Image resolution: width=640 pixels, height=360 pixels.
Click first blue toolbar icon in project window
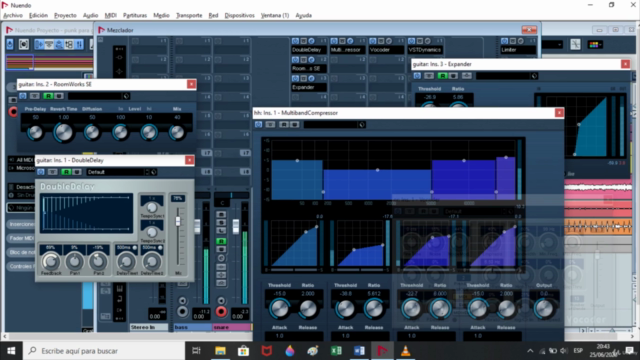(10, 44)
